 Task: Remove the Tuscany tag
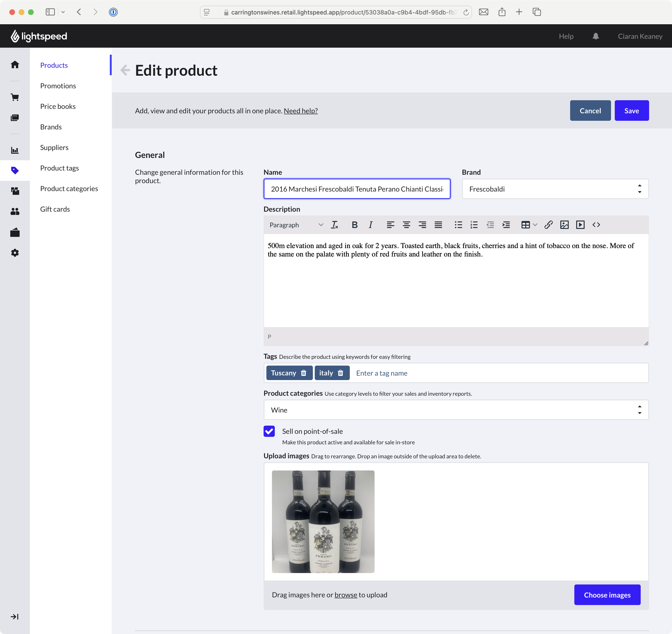point(304,373)
